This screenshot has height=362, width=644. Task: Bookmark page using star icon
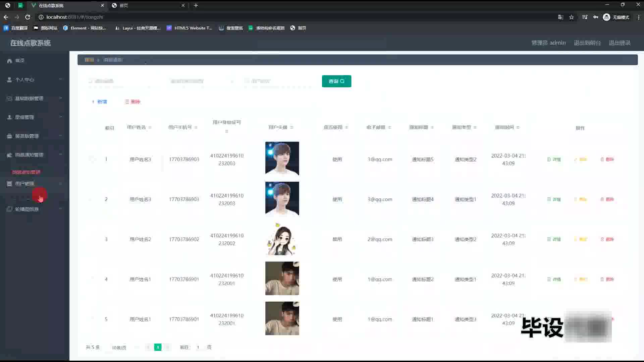click(571, 17)
